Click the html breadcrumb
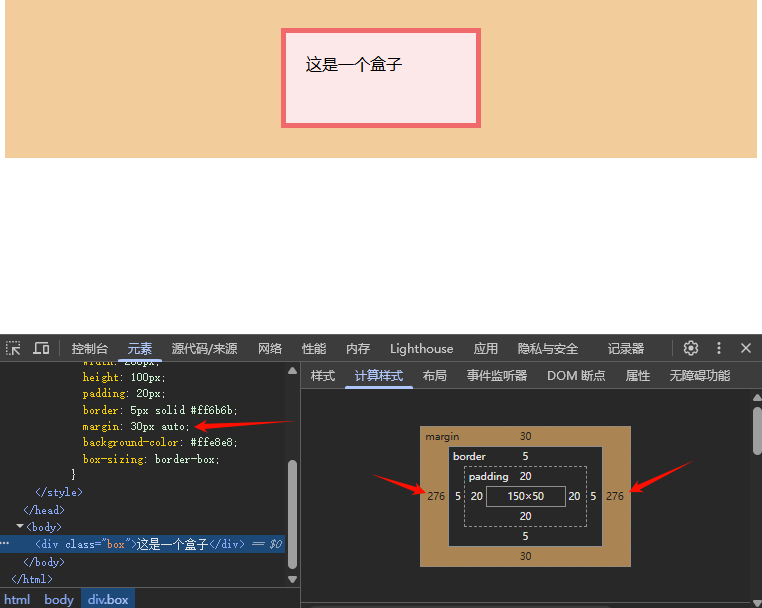This screenshot has width=762, height=608. pos(17,599)
